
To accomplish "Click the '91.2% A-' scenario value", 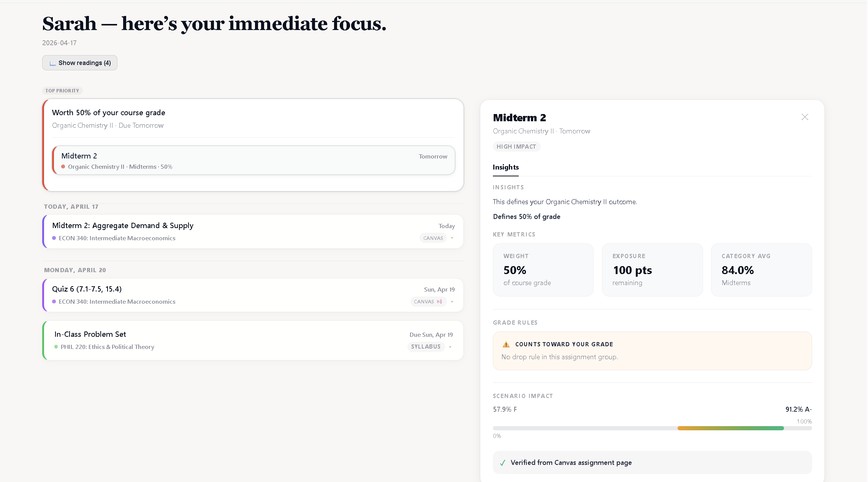I will pos(798,409).
